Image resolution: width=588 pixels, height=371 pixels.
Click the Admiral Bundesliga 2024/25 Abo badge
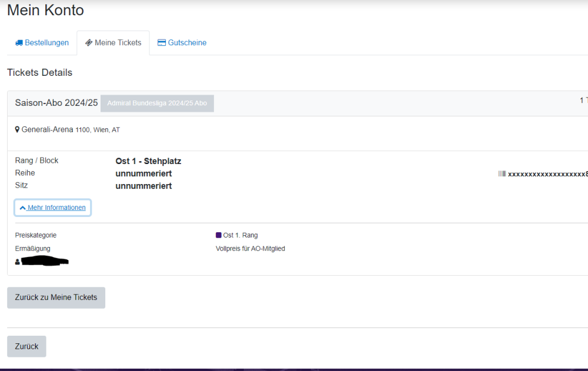click(x=157, y=103)
